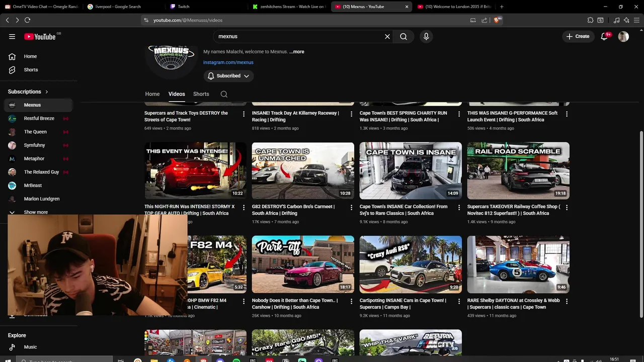
Task: Expand channel description with ...more
Action: click(297, 52)
